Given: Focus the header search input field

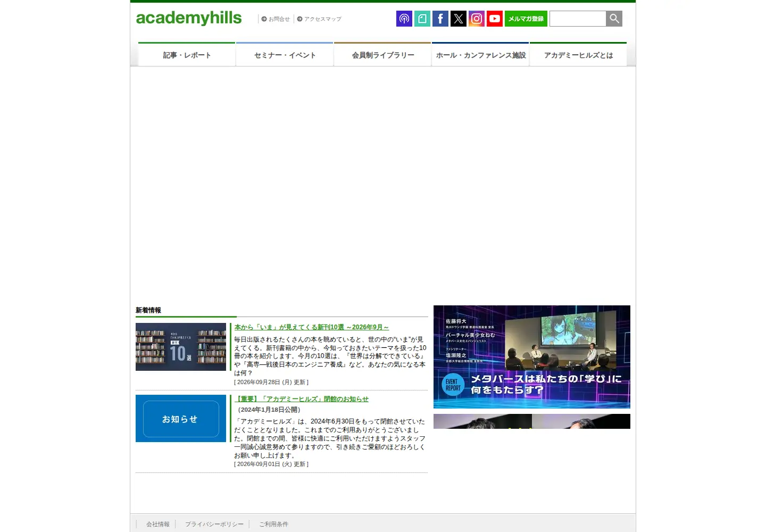Looking at the screenshot, I should click(x=578, y=19).
